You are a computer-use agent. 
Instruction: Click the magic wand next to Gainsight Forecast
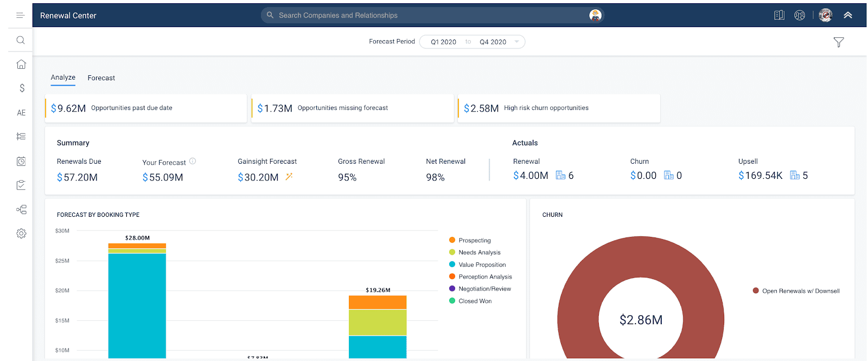coord(289,176)
